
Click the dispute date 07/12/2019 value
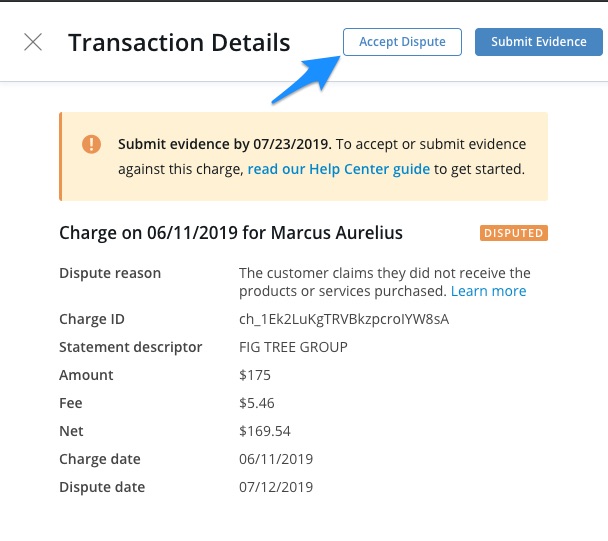[276, 487]
